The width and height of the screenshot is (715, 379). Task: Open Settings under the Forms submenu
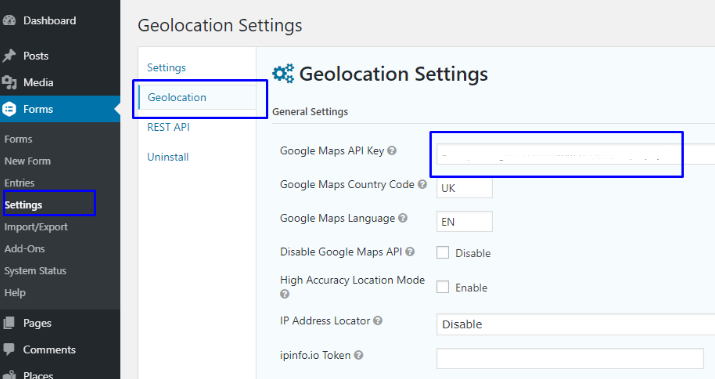point(23,205)
